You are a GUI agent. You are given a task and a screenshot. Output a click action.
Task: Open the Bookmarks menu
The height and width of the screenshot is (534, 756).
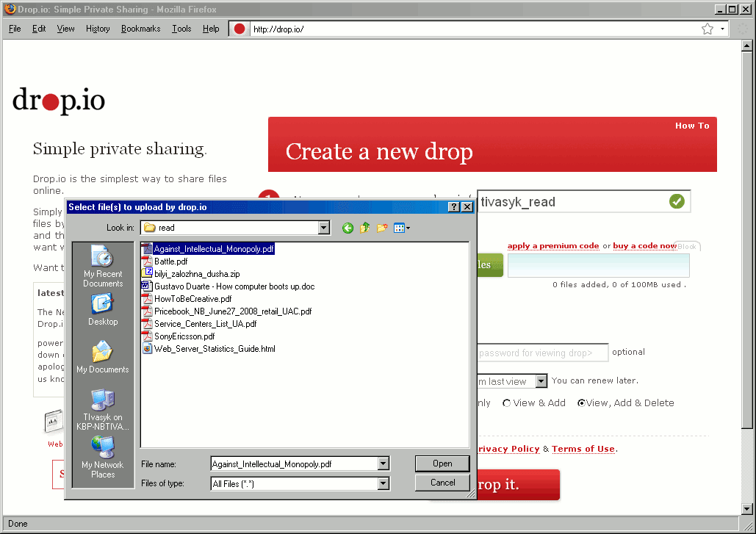(141, 29)
